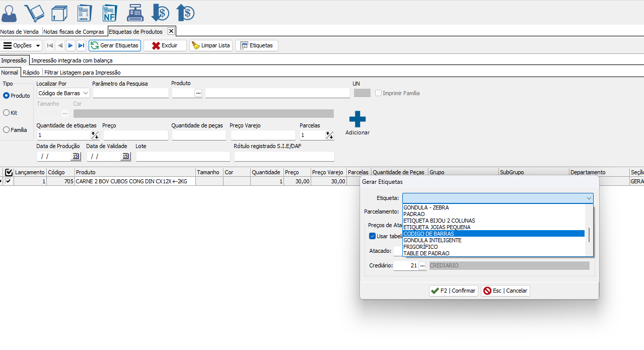Open the barcode invoice document icon
Image resolution: width=644 pixels, height=350 pixels.
[x=84, y=13]
